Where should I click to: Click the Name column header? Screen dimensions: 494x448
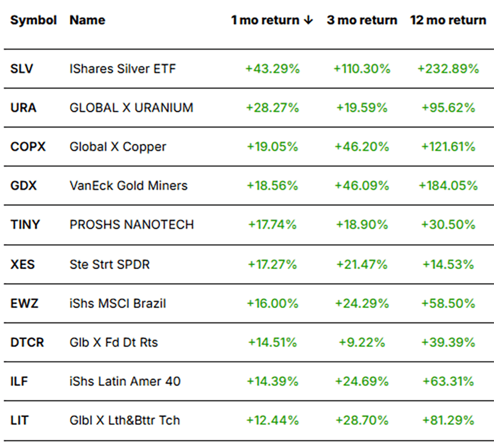(87, 20)
